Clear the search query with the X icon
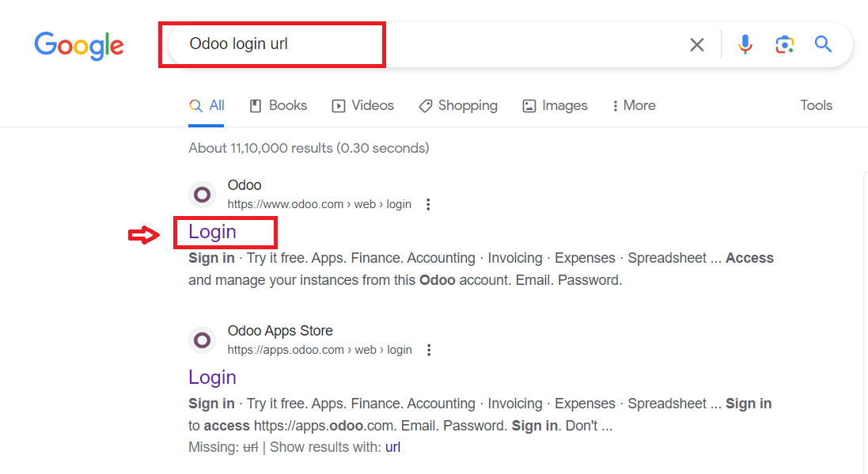Screen dimensions: 868x474 click(696, 45)
